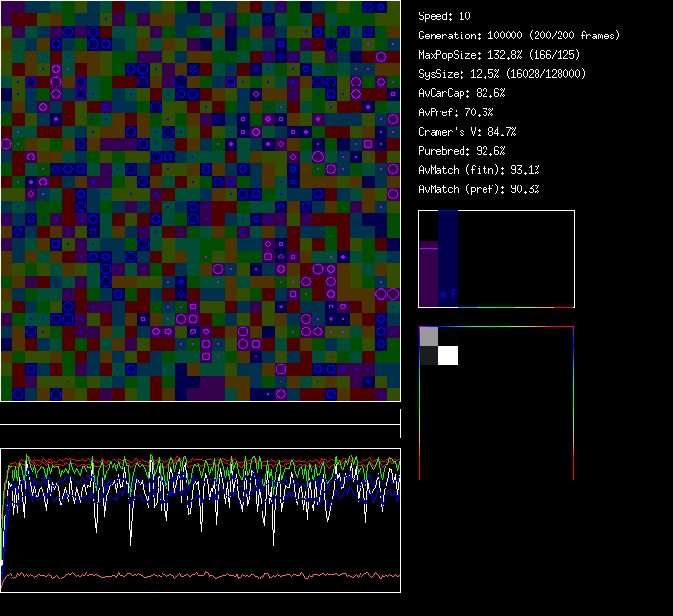The image size is (673, 616).
Task: Click the purple bar in the histogram panel
Action: pyautogui.click(x=428, y=274)
